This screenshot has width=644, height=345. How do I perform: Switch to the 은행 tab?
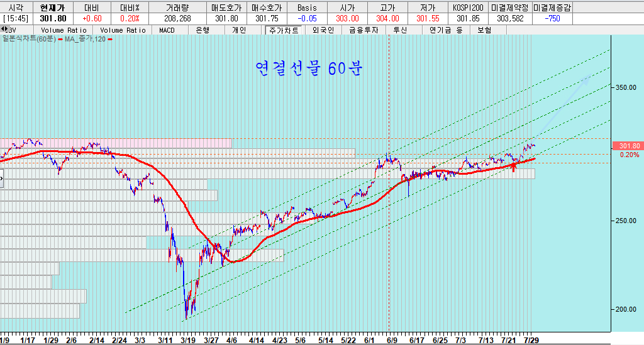click(x=203, y=30)
